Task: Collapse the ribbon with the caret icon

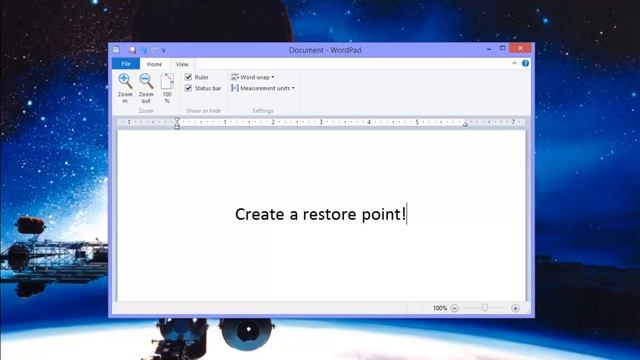Action: tap(514, 63)
